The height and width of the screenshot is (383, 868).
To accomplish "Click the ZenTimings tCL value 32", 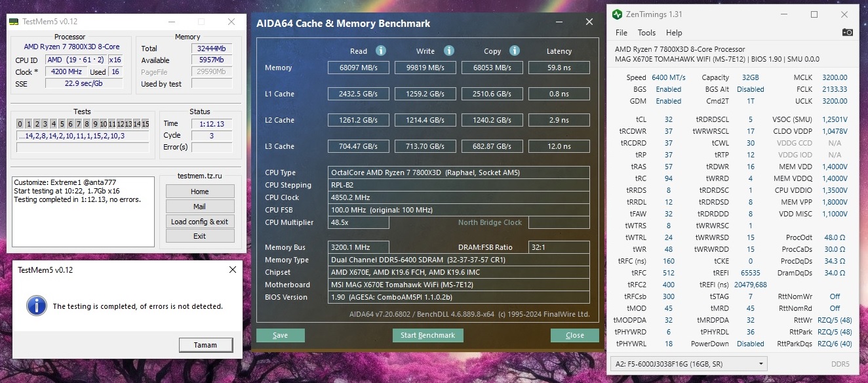I will tap(669, 119).
